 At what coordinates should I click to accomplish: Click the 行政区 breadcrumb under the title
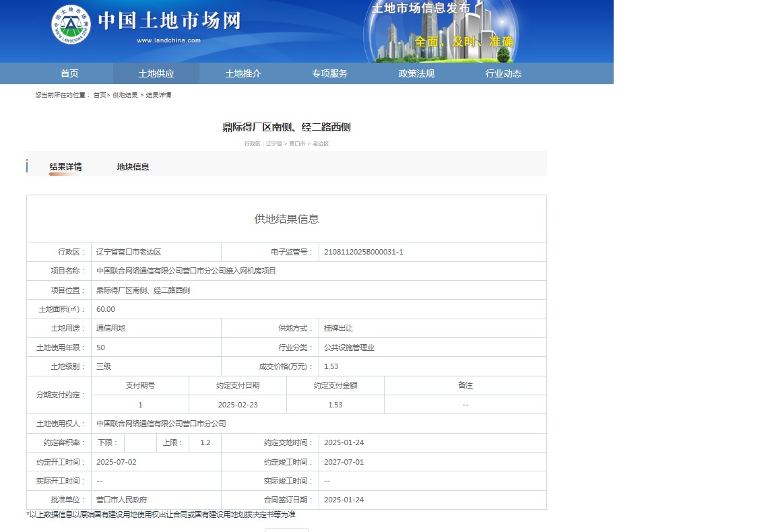coord(286,143)
